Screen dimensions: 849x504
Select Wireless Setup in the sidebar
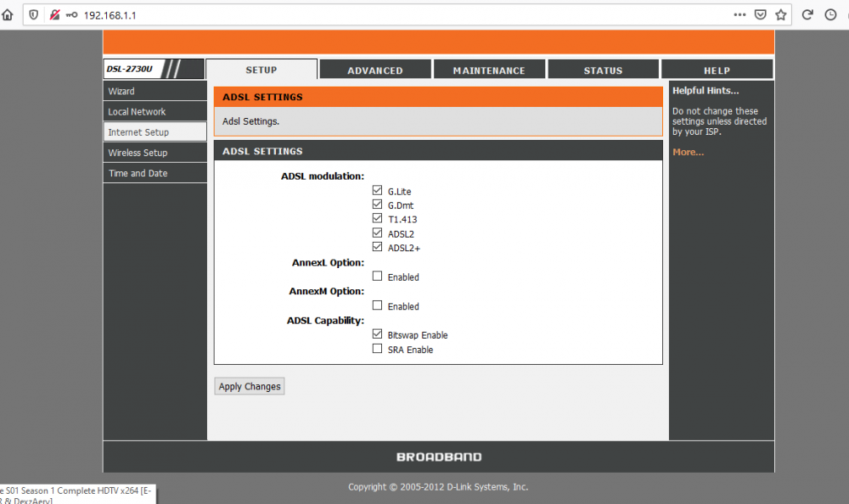pyautogui.click(x=138, y=153)
